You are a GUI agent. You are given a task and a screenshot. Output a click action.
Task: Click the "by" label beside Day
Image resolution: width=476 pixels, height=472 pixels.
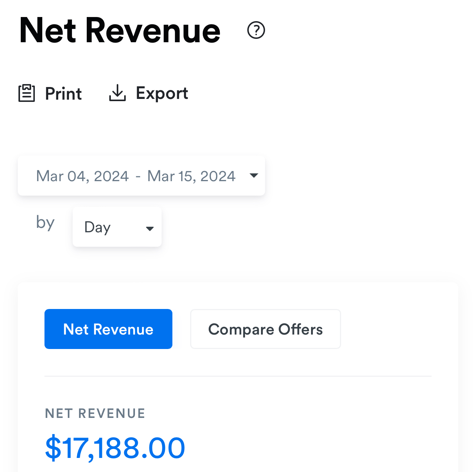tap(45, 223)
